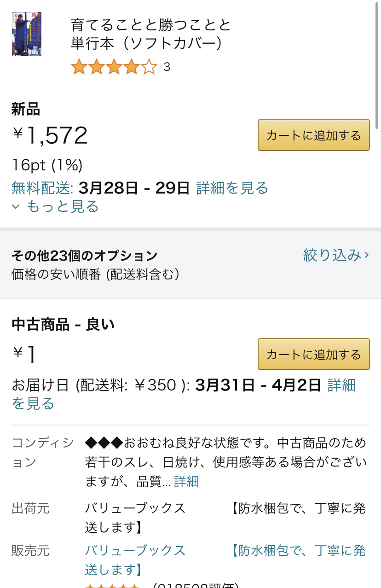Expand condition 詳細 link
The image size is (381, 588).
(x=186, y=482)
